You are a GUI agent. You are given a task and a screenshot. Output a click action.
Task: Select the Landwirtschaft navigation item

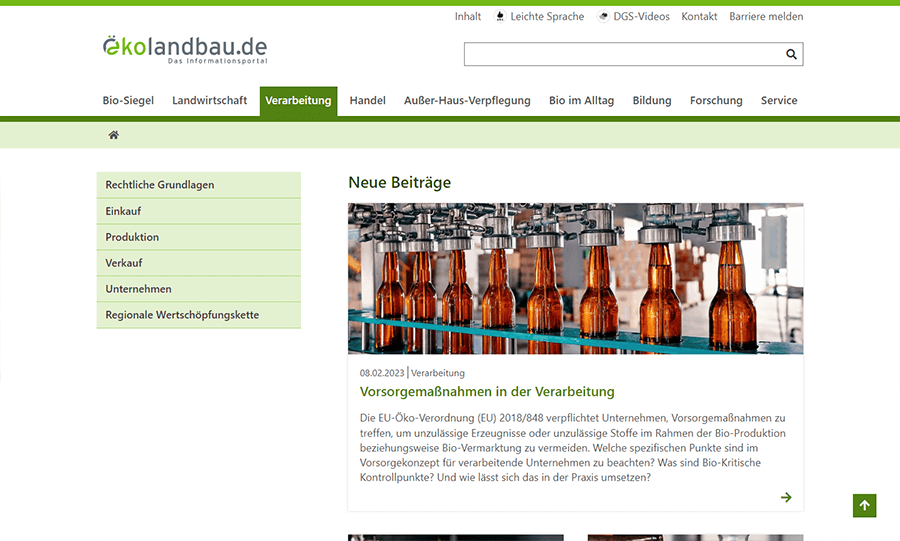tap(209, 101)
